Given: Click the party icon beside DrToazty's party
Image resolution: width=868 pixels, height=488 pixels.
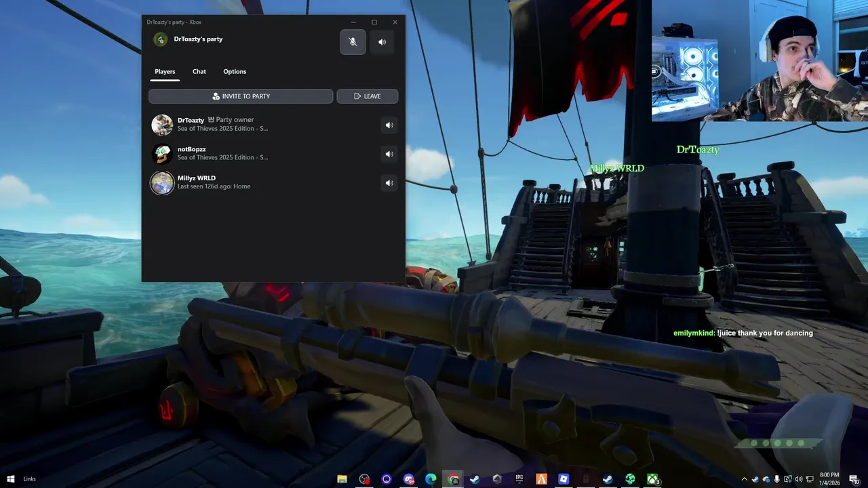Looking at the screenshot, I should tap(161, 39).
